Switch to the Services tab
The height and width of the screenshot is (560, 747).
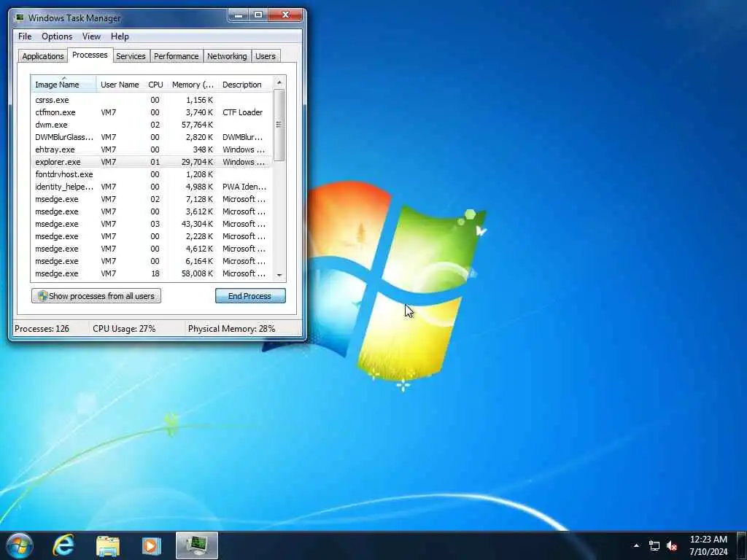pos(131,56)
